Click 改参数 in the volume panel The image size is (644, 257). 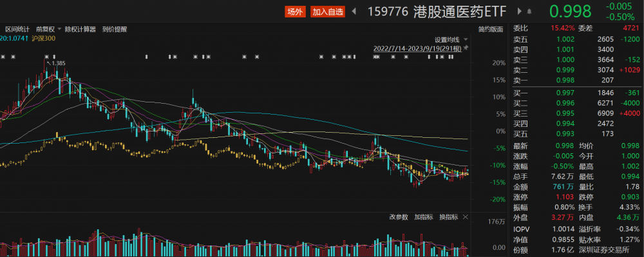(399, 217)
